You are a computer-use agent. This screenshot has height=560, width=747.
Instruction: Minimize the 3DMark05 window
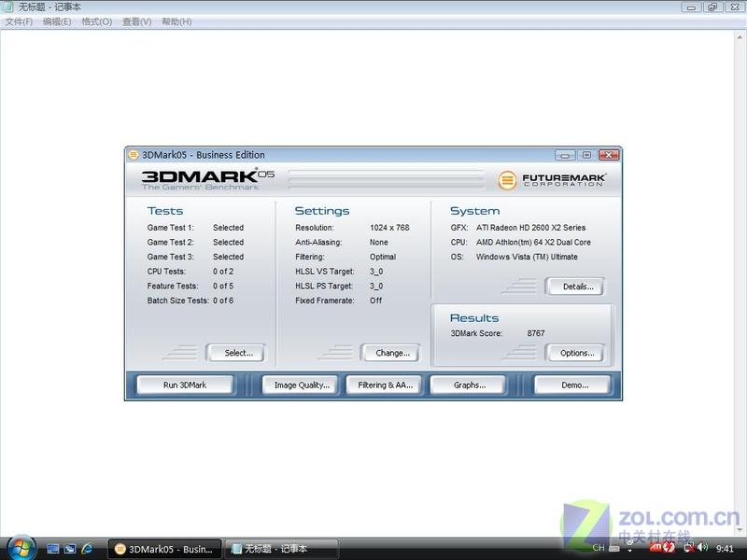click(x=565, y=155)
